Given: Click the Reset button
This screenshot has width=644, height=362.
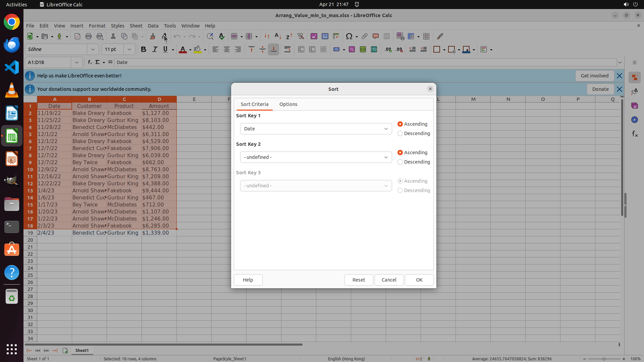Looking at the screenshot, I should click(x=359, y=280).
